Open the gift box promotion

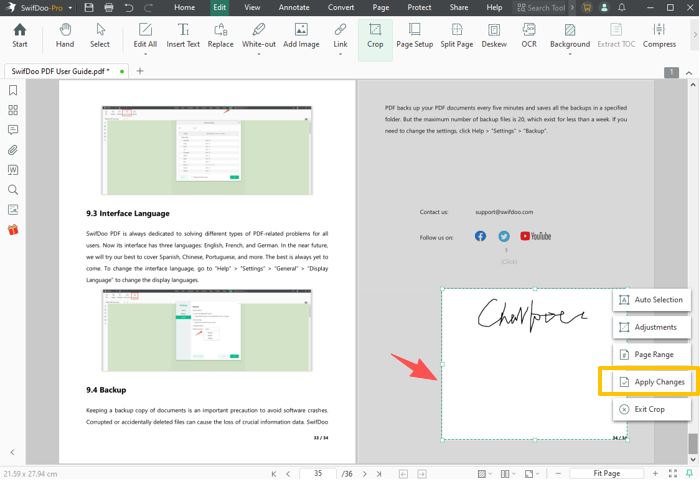pyautogui.click(x=13, y=230)
